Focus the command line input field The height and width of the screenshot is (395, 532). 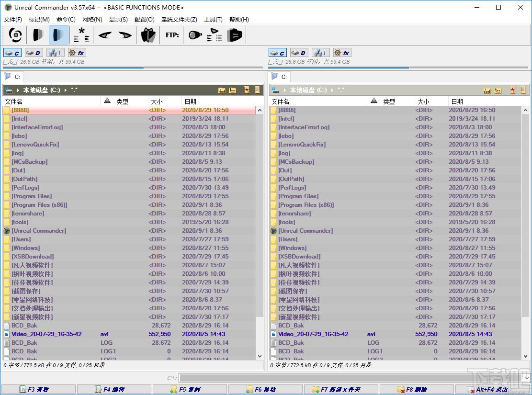pyautogui.click(x=351, y=378)
